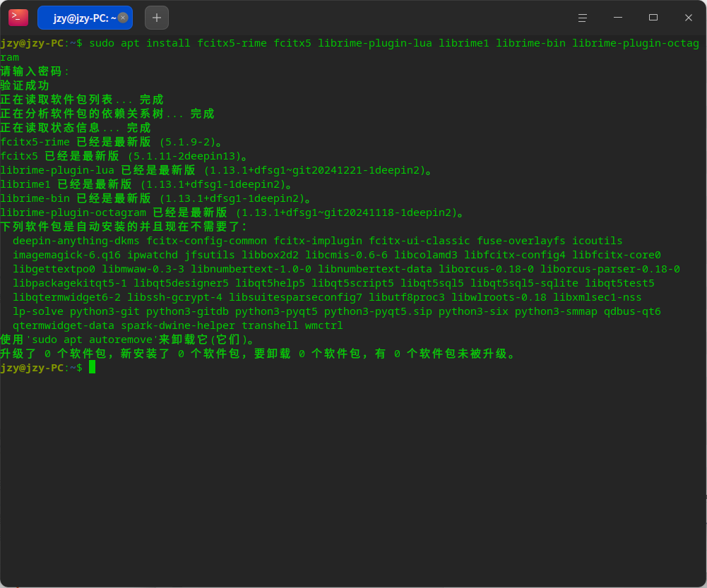Click the green cursor block at the prompt
This screenshot has width=707, height=588.
pyautogui.click(x=92, y=367)
